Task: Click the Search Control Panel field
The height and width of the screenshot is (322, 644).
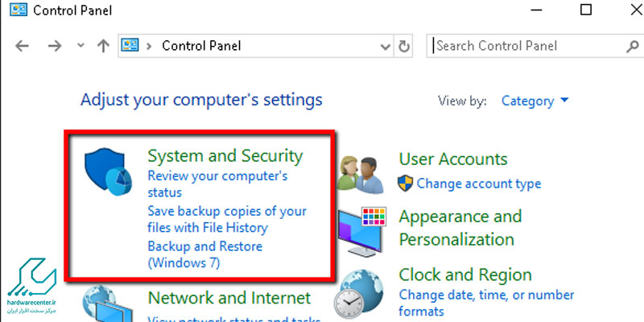Action: tap(528, 46)
